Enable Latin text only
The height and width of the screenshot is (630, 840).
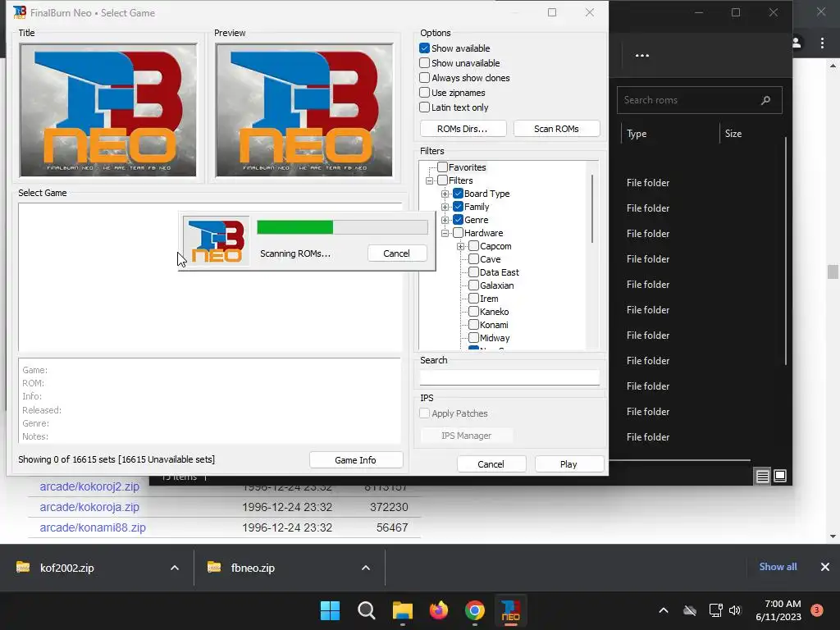[424, 107]
